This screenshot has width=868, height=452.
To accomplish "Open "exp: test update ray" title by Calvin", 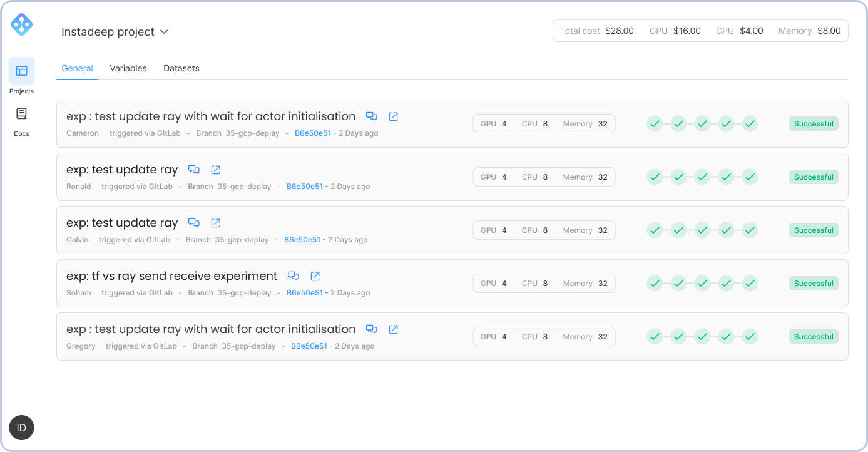I will point(122,223).
